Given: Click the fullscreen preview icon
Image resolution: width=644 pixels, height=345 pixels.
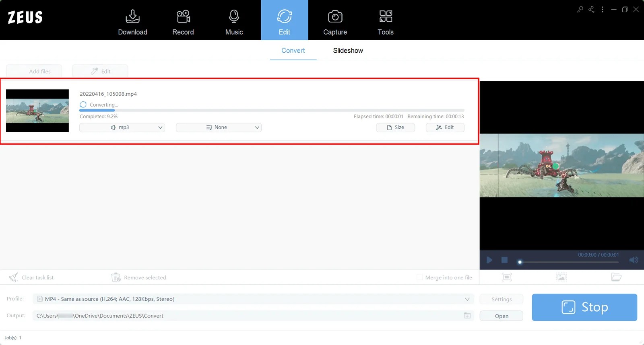Looking at the screenshot, I should click(x=507, y=277).
